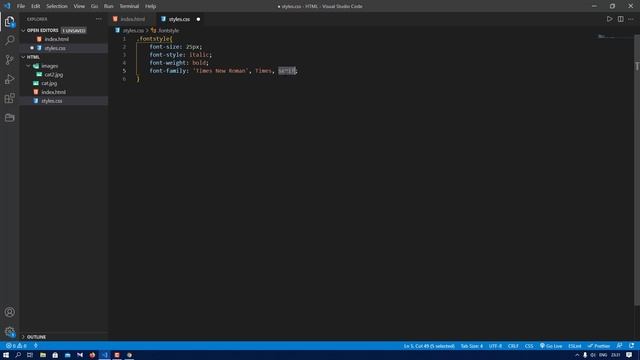640x360 pixels.
Task: Click the editor vertical scrollbar
Action: pos(637,169)
